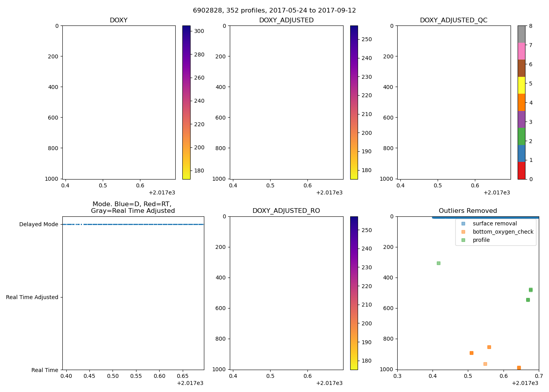Click the green profile legend marker

point(463,240)
